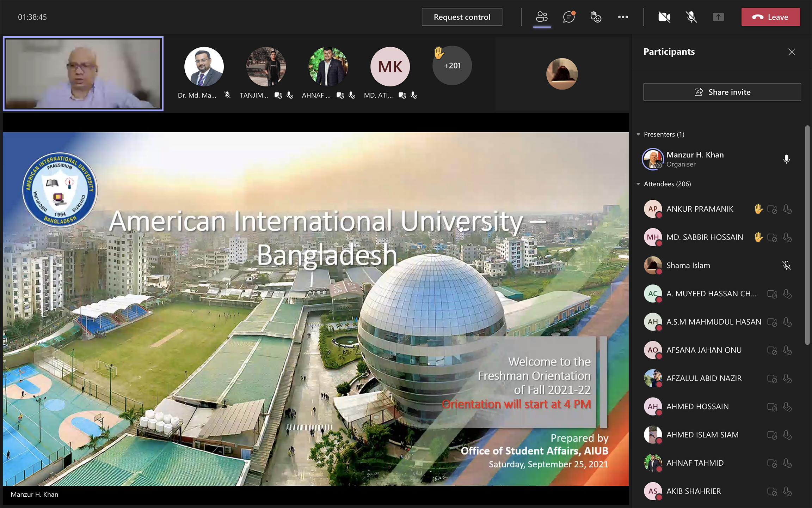This screenshot has width=812, height=508.
Task: Select the presenter's video thumbnail
Action: point(83,73)
